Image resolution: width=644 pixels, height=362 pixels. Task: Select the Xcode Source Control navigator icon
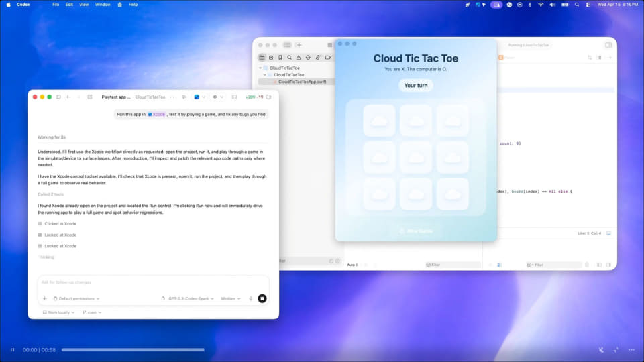(271, 58)
